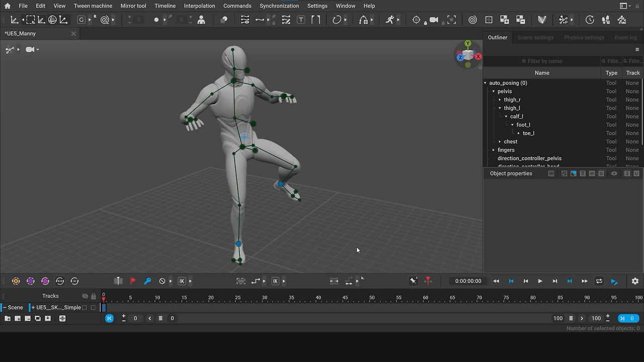
Task: Switch to the Physics settings tab
Action: (x=584, y=37)
